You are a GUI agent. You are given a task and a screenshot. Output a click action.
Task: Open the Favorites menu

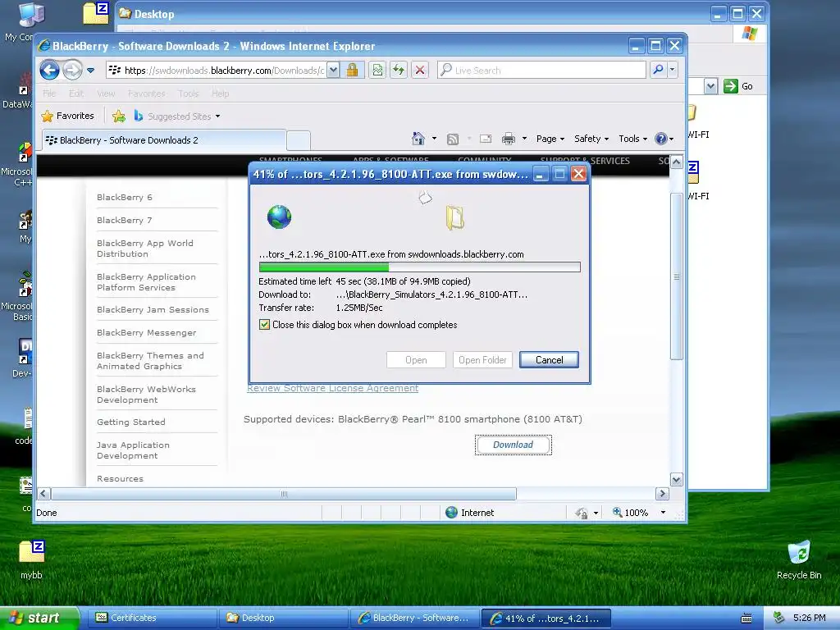coord(146,94)
